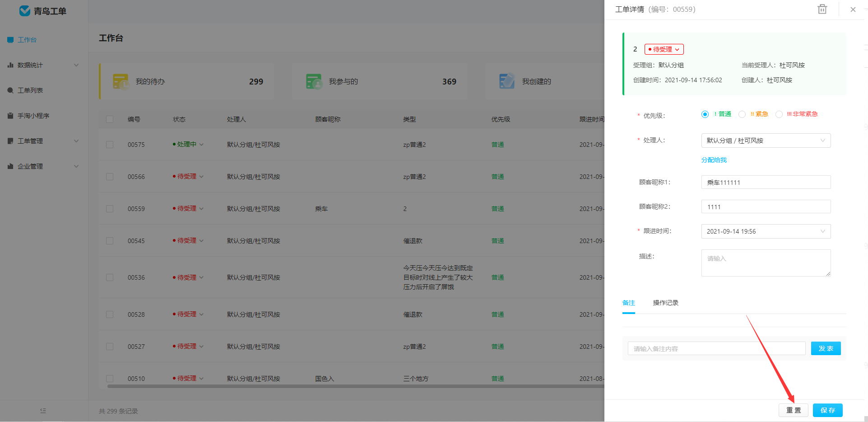Screen dimensions: 868x422
Task: Click 乘车 customer nickname in row 00559
Action: [x=321, y=209]
